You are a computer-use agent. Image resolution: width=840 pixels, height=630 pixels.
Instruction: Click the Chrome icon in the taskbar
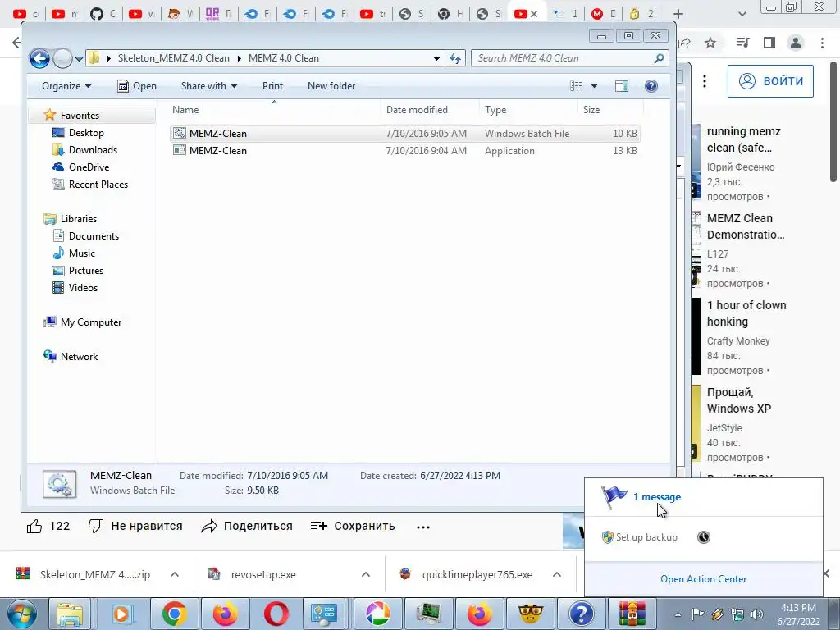coord(175,614)
